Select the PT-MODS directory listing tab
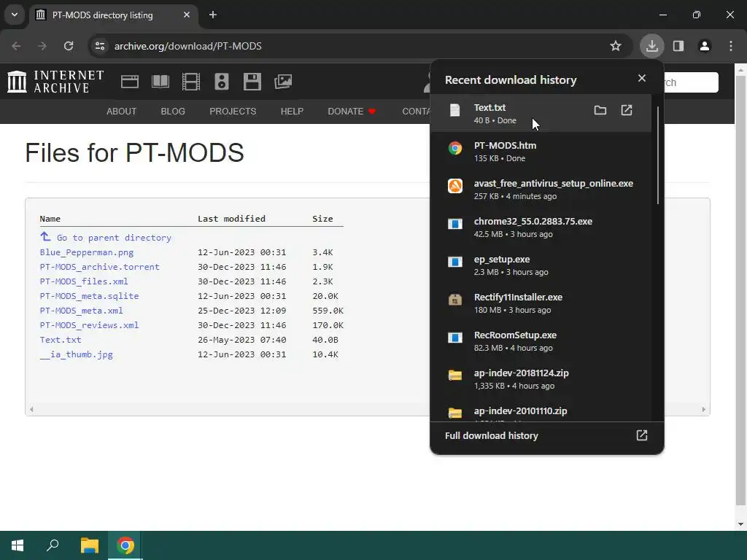This screenshot has width=747, height=560. coord(115,15)
